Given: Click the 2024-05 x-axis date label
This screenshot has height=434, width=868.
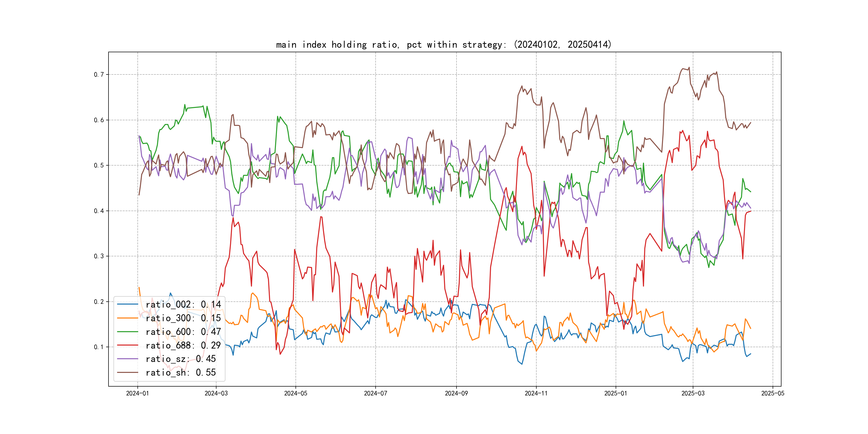Looking at the screenshot, I should [x=295, y=393].
